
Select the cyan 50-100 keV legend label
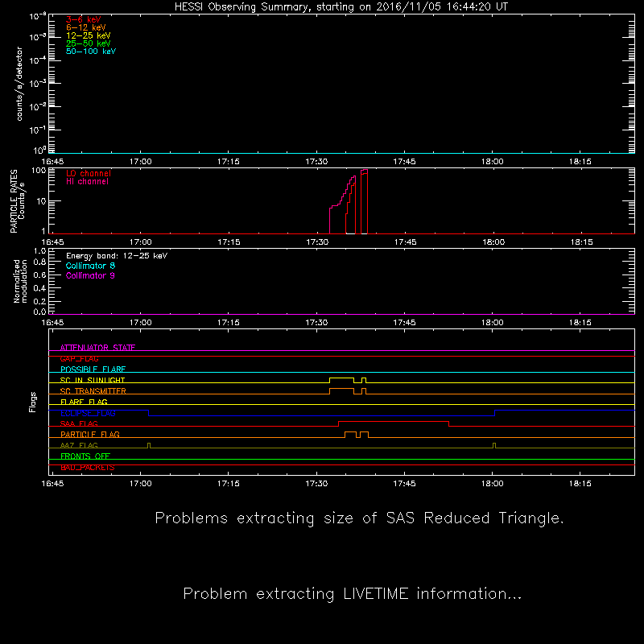coord(91,52)
